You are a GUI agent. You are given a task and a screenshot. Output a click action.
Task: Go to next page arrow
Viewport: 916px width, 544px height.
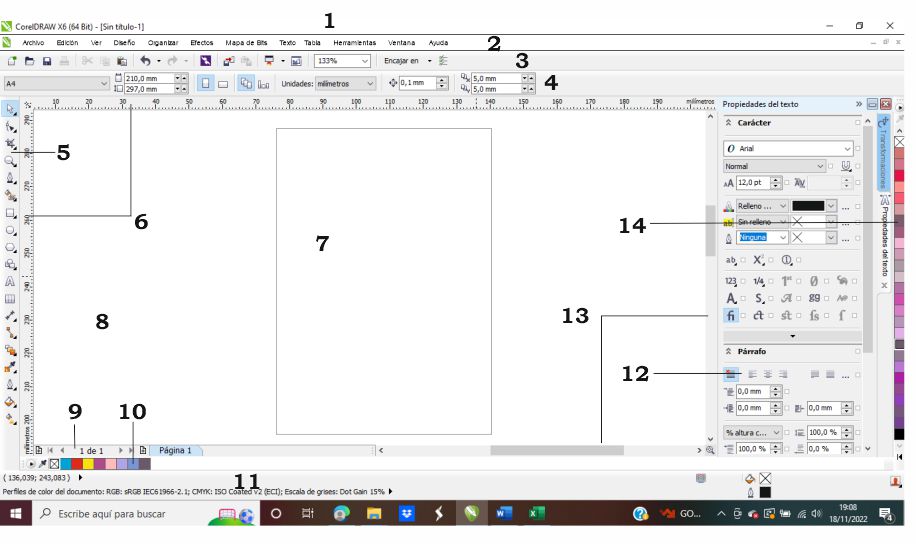point(120,451)
